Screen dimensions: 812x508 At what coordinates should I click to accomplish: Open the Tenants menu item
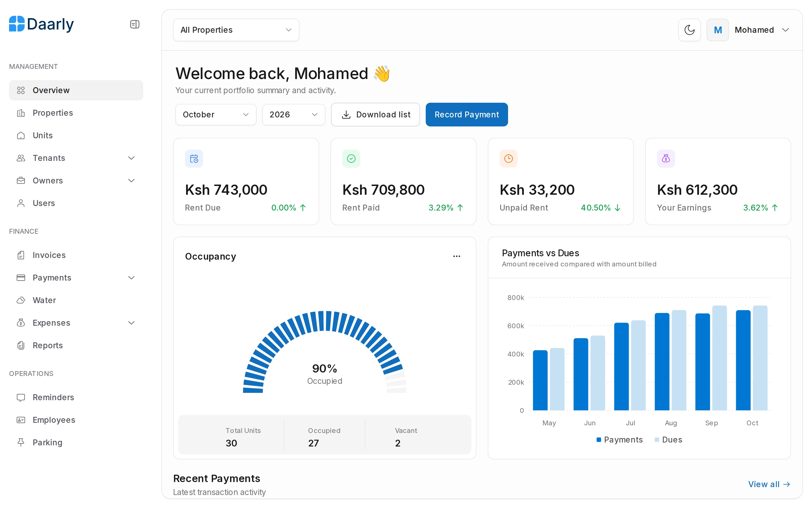pyautogui.click(x=76, y=158)
